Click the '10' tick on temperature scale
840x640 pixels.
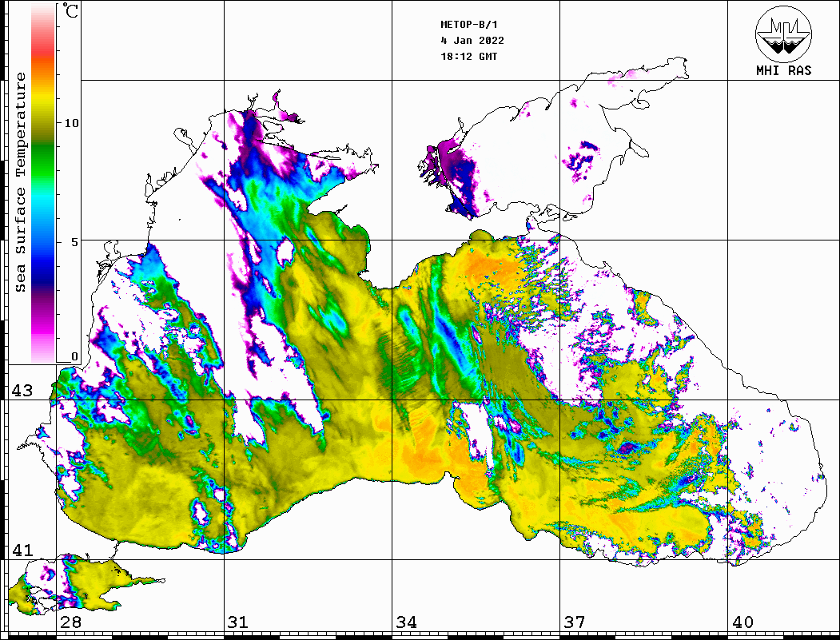click(x=71, y=123)
